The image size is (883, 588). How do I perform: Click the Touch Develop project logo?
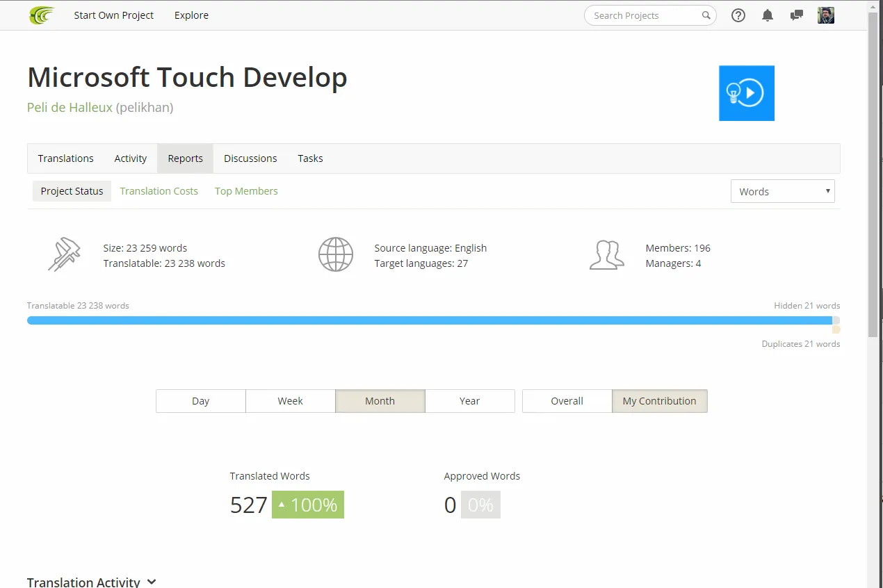click(x=747, y=93)
